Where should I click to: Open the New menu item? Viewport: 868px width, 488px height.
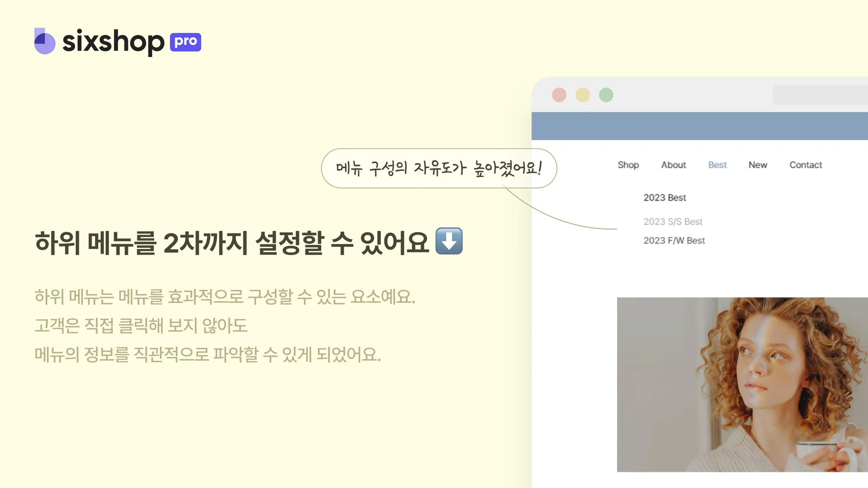click(x=758, y=165)
